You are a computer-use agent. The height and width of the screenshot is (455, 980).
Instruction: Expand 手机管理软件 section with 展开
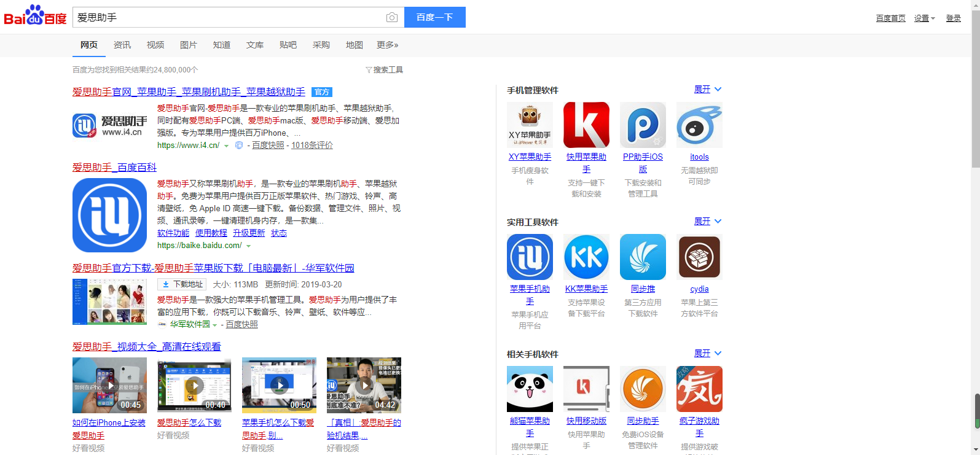point(707,90)
